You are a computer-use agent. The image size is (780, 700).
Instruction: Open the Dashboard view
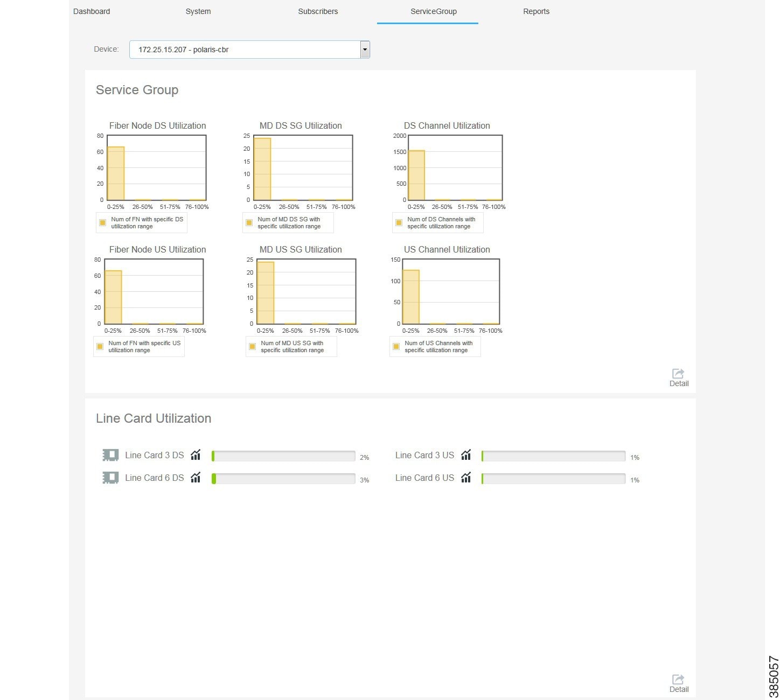tap(92, 11)
